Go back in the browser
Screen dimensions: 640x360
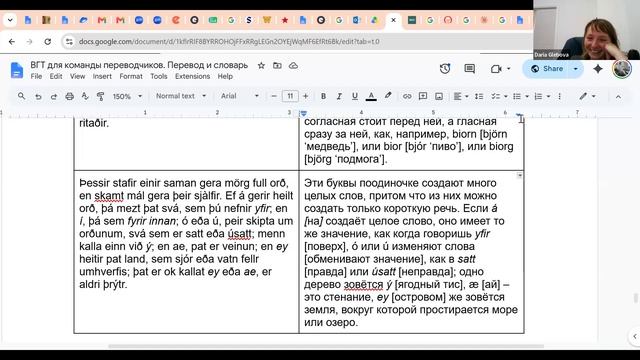pyautogui.click(x=11, y=42)
